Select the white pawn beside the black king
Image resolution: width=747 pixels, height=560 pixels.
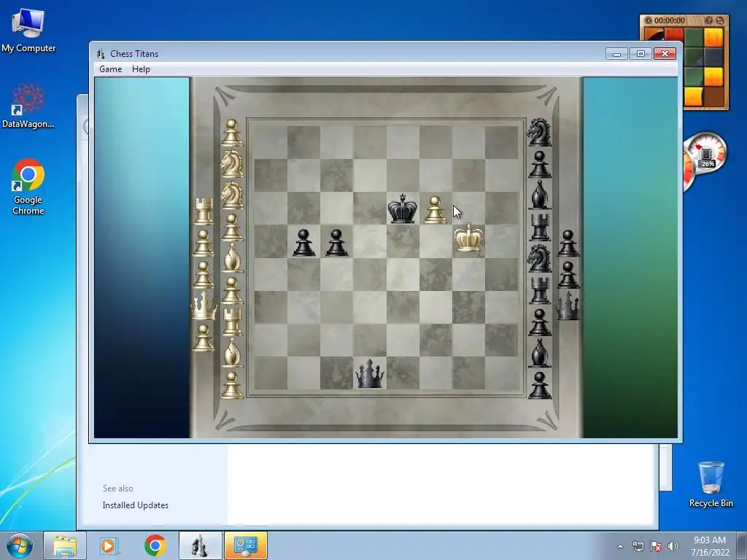click(435, 209)
